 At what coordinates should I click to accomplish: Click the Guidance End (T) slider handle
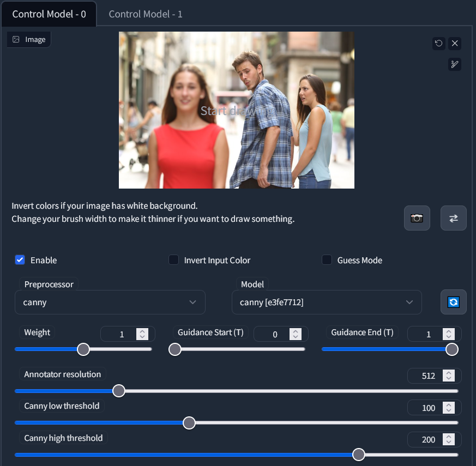click(452, 349)
